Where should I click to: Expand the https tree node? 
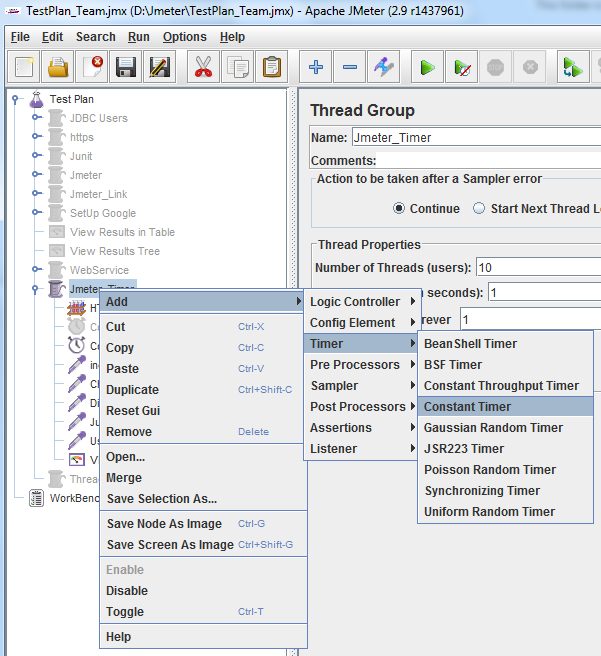(x=36, y=136)
